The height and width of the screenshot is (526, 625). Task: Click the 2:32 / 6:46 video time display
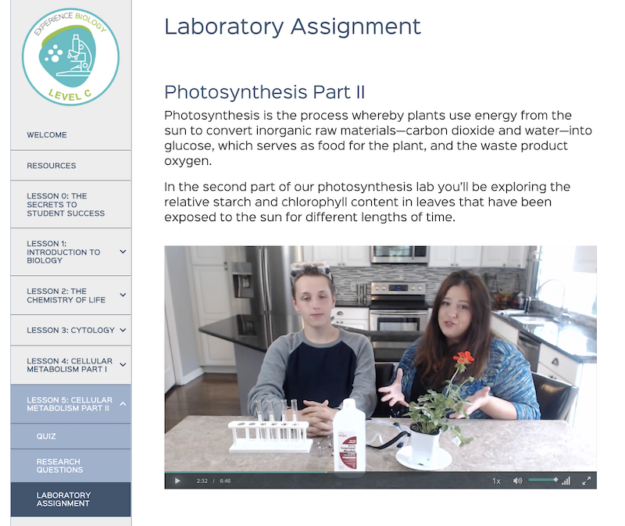click(214, 481)
